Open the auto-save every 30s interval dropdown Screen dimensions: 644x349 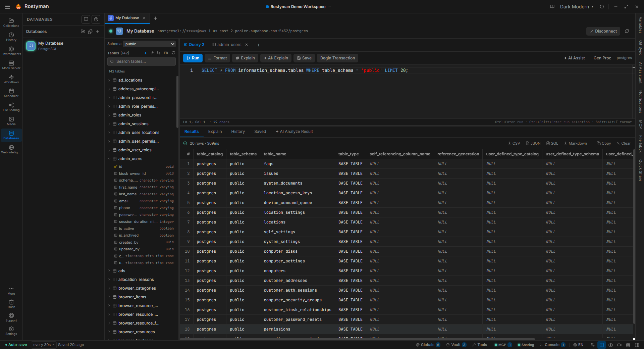pos(43,345)
